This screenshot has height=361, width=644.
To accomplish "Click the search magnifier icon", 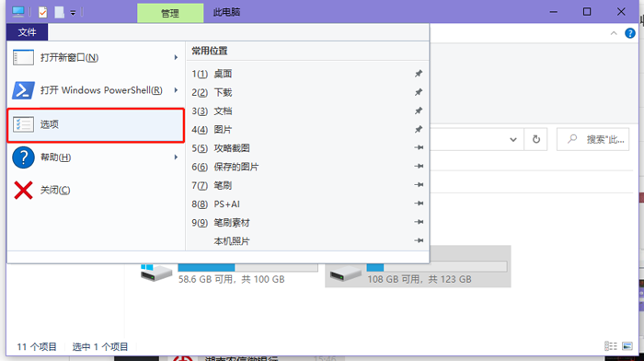I will click(572, 139).
